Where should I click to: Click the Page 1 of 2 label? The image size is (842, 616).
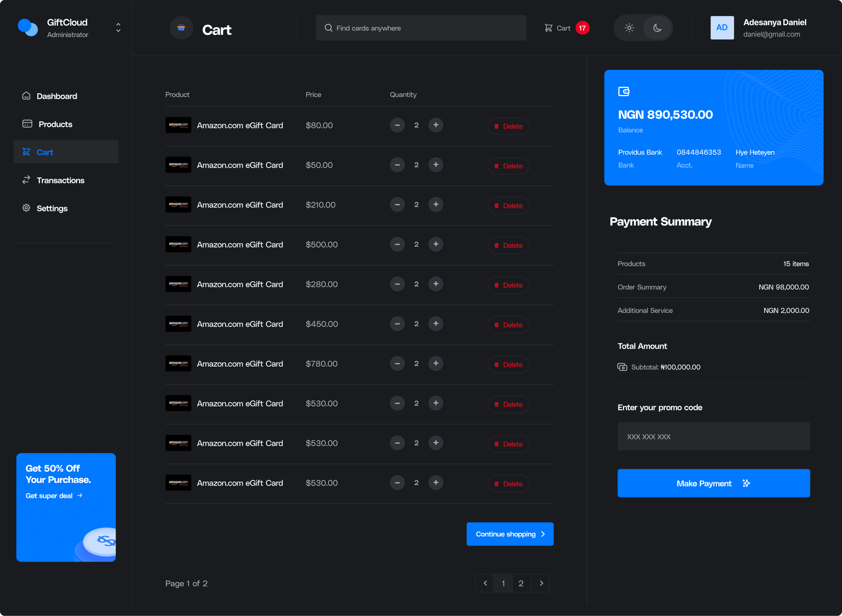pos(187,584)
